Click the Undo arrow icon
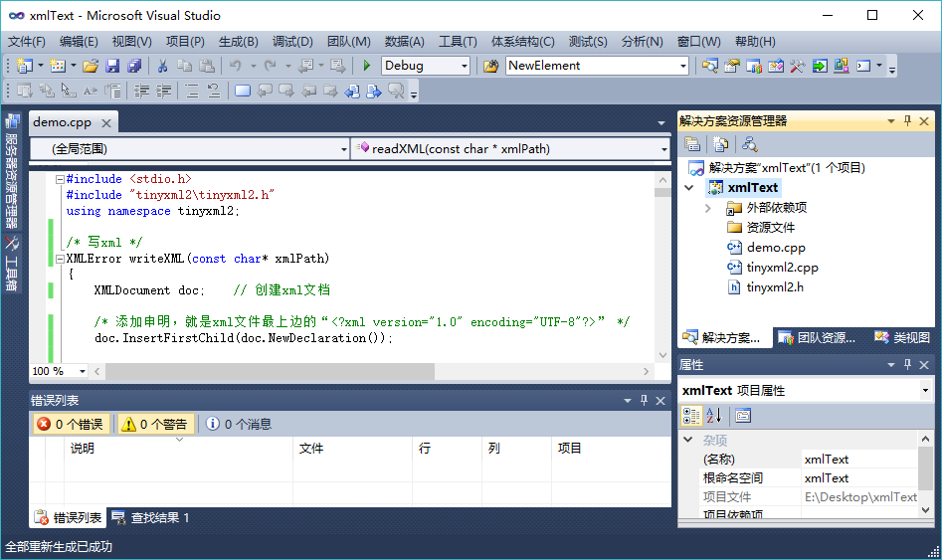This screenshot has width=942, height=560. coord(236,66)
